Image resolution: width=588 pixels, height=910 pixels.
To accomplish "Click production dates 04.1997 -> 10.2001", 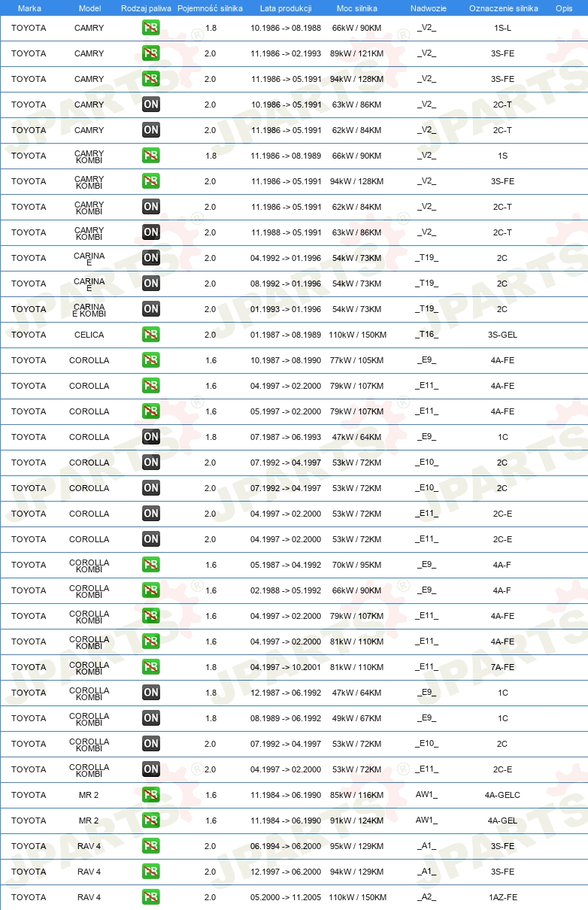I will tap(286, 667).
